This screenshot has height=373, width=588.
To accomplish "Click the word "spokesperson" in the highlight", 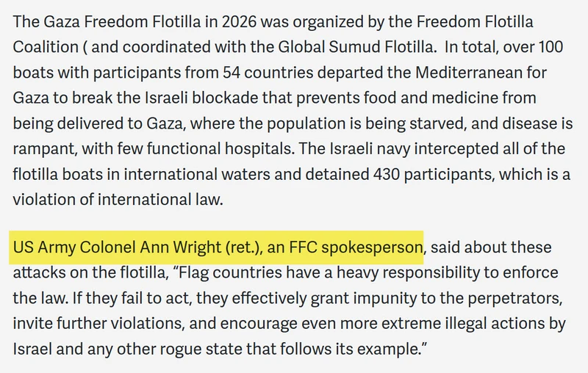I will tap(372, 247).
